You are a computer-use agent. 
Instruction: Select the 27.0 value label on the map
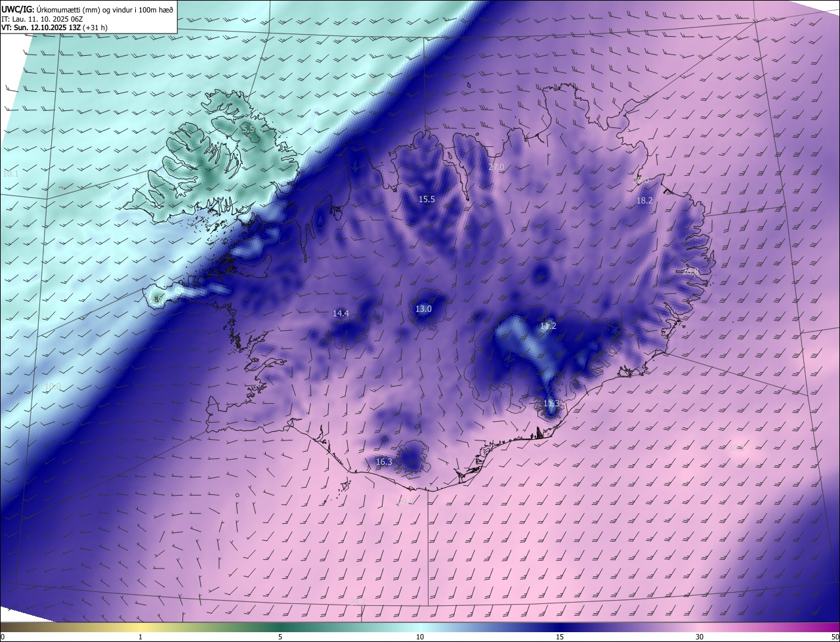pos(497,167)
